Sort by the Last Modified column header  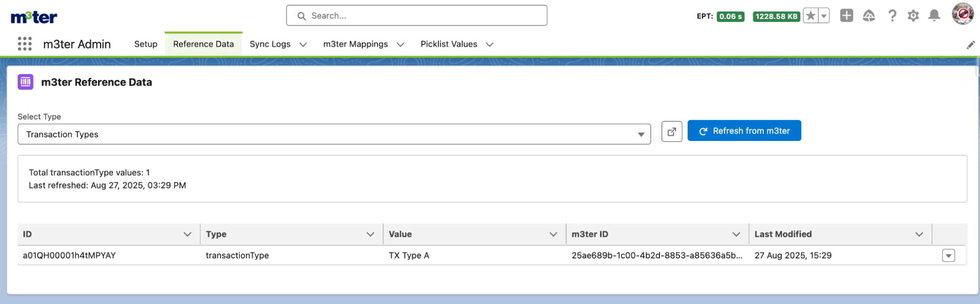[x=783, y=234]
